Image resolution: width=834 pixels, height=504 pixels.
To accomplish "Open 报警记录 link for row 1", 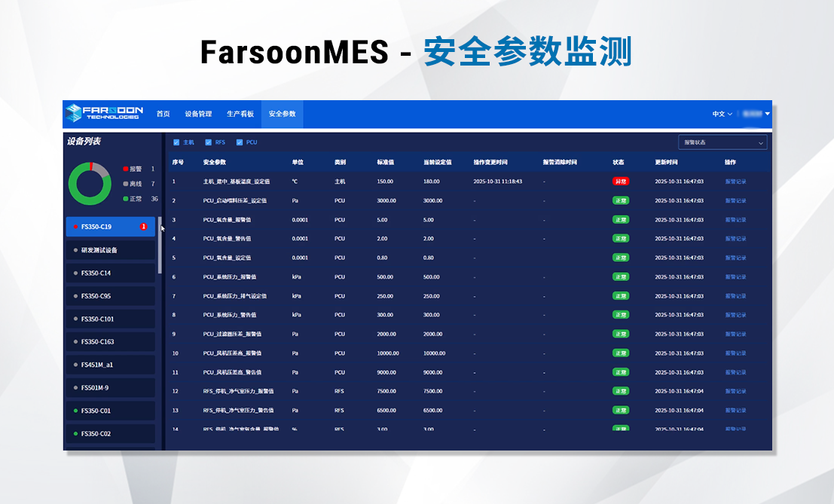I will pos(735,182).
